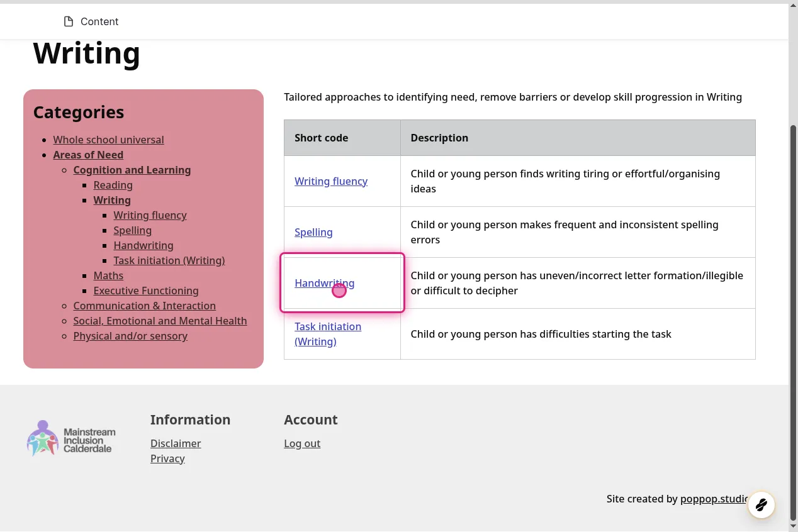This screenshot has width=798, height=532.
Task: Click description "uneven/incorrect letter formation"
Action: [577, 283]
